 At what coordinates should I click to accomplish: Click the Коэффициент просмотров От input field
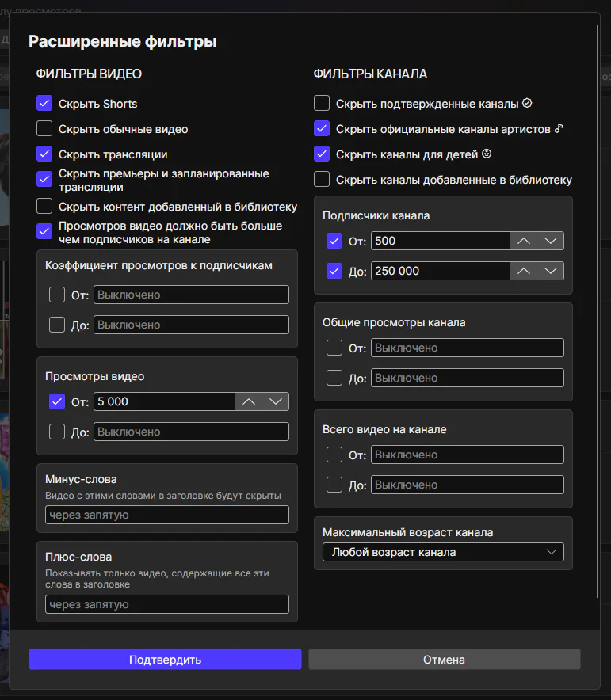[191, 295]
